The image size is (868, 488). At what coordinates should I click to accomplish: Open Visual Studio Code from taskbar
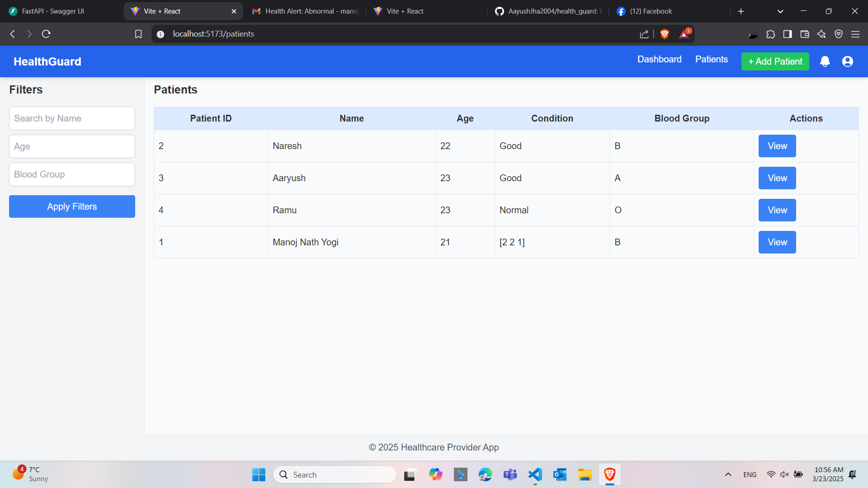pyautogui.click(x=535, y=474)
